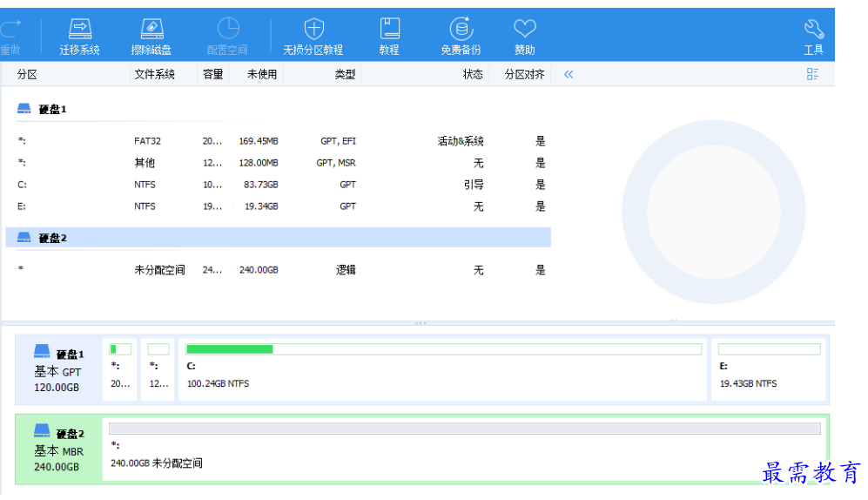Collapse the side panel with double chevron
This screenshot has height=500, width=868.
point(569,74)
